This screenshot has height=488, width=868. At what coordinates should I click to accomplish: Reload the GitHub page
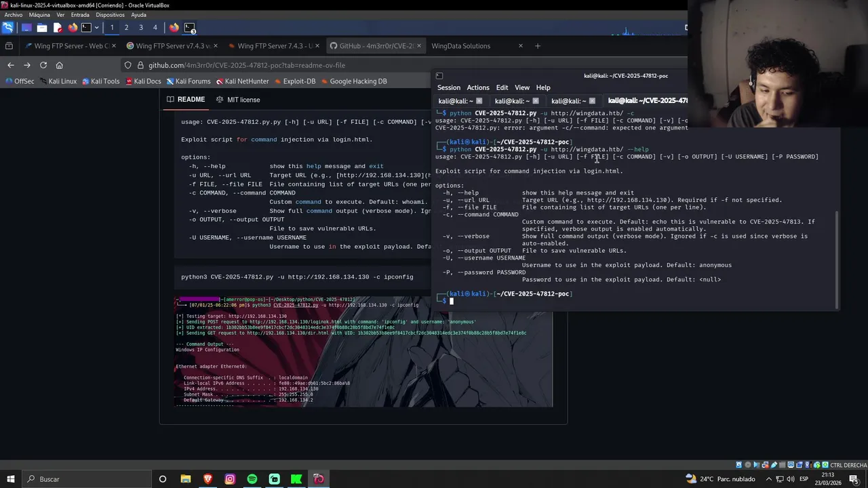pos(43,65)
